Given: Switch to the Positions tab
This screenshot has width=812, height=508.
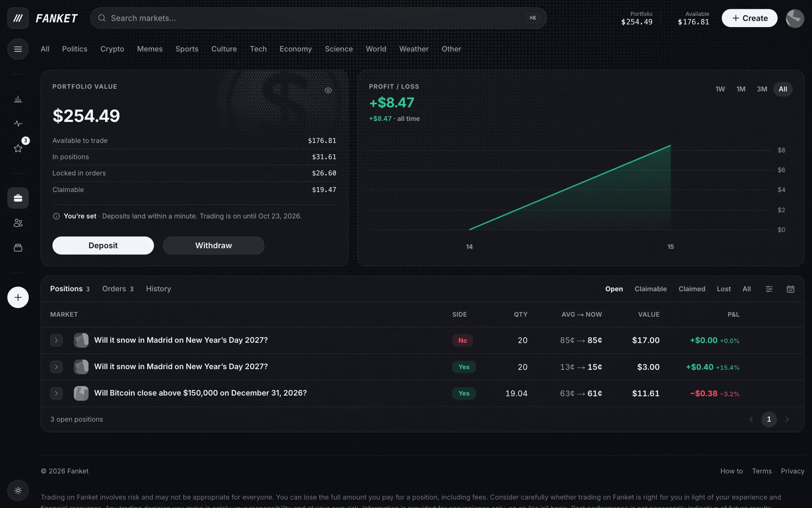Looking at the screenshot, I should pyautogui.click(x=70, y=289).
